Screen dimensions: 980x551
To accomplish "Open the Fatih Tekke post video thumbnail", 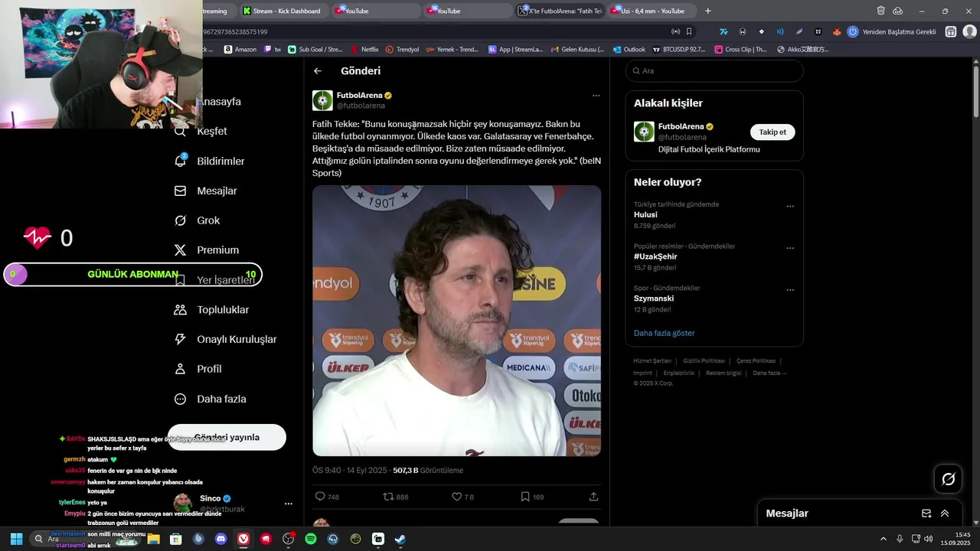I will (x=456, y=321).
